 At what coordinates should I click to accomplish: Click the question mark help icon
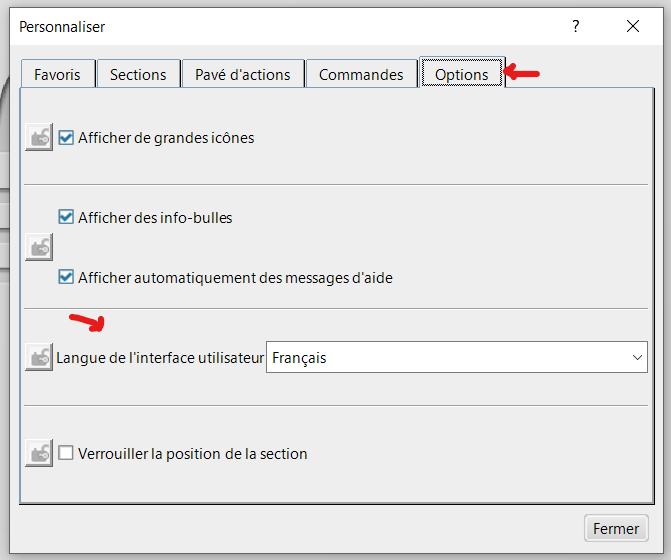click(x=576, y=27)
